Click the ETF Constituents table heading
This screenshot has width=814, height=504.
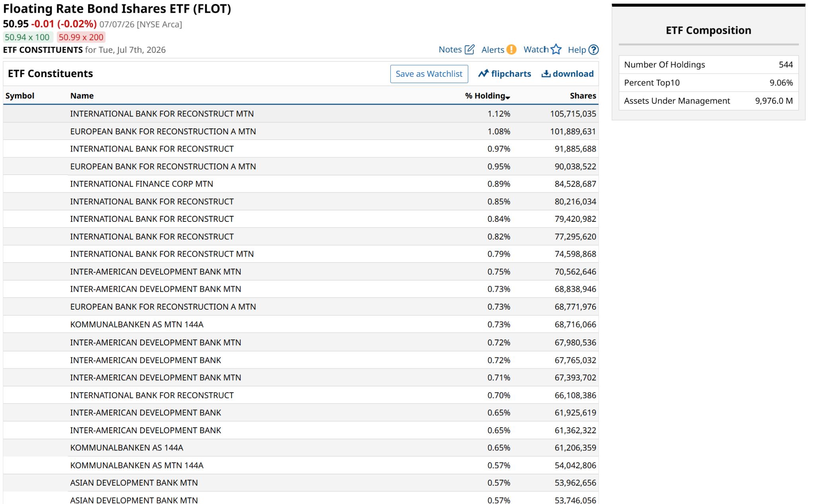click(50, 74)
